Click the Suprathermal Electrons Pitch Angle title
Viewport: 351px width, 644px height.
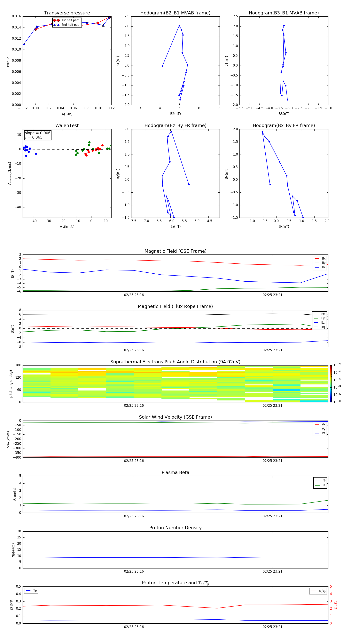pos(175,362)
